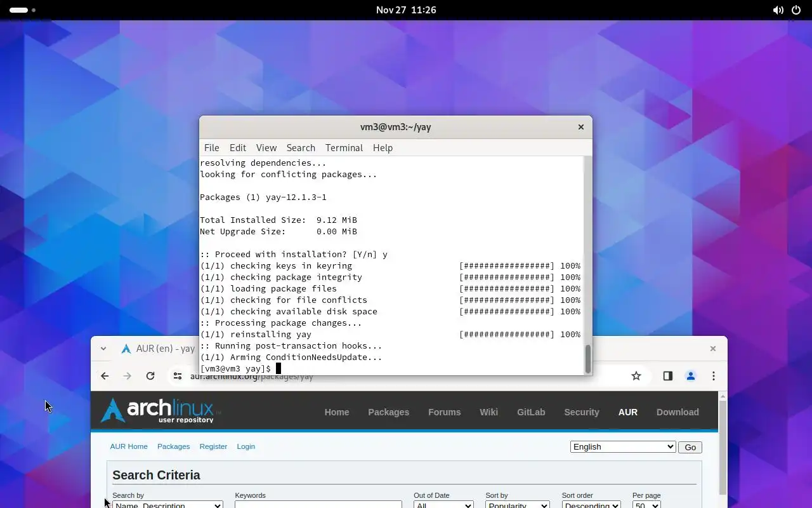Toggle the browser side panel
Screen dimensions: 812x508
point(668,376)
